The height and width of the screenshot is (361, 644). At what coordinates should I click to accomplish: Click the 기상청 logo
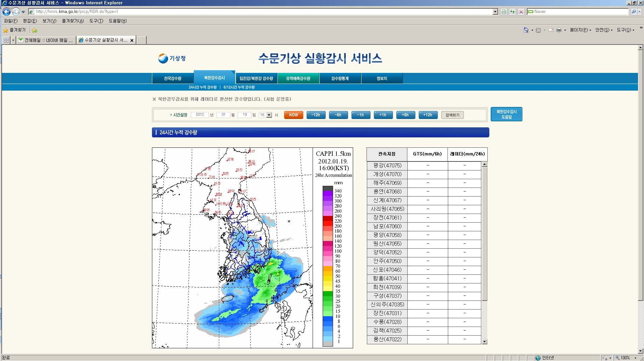[172, 58]
